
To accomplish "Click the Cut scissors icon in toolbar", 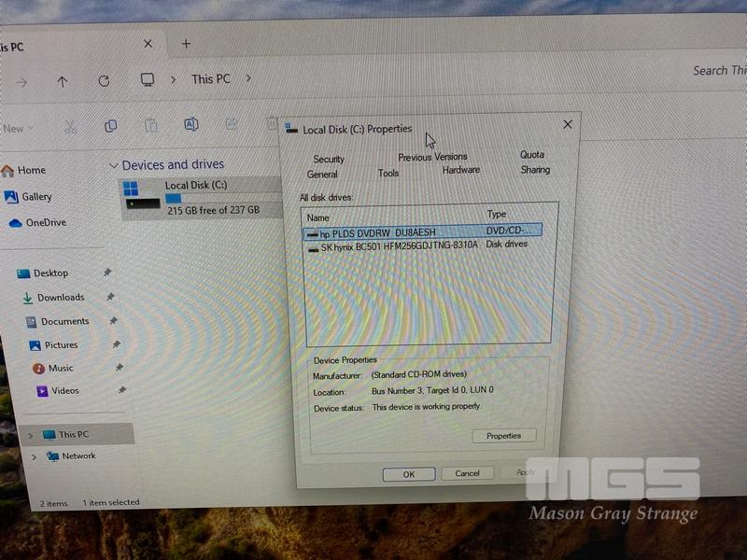I will tap(71, 126).
